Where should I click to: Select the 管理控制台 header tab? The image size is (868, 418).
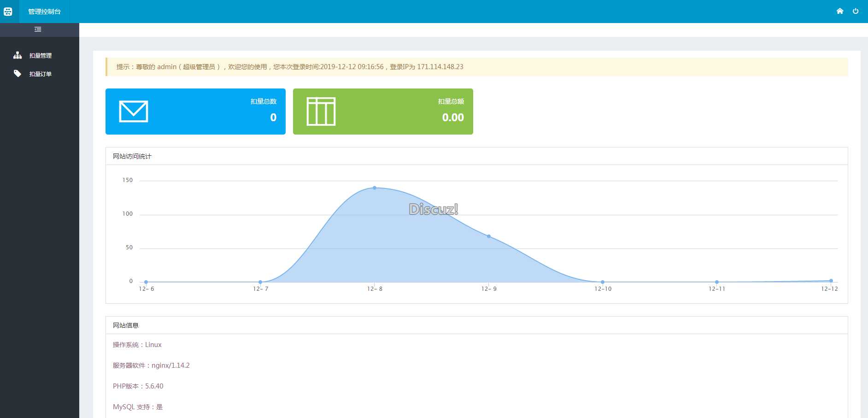(x=44, y=12)
